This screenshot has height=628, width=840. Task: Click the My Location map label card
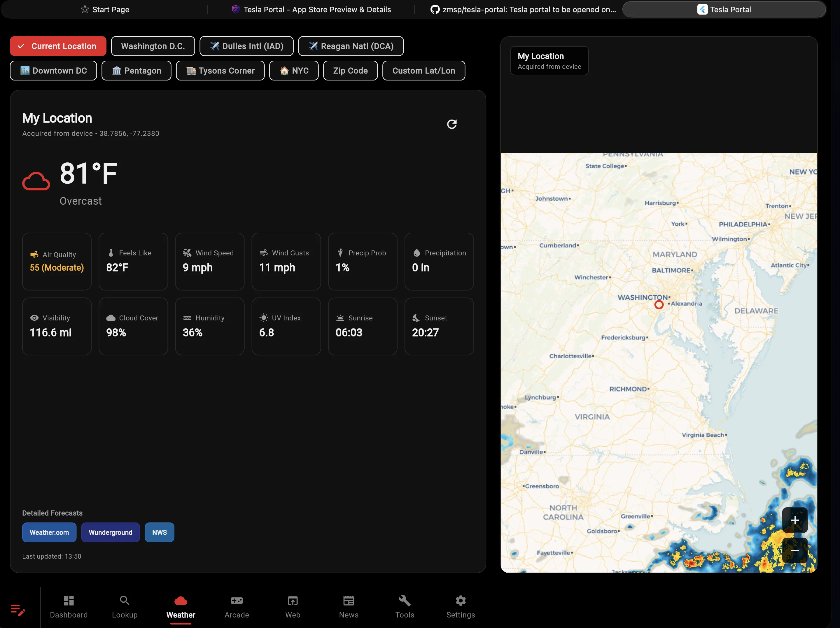549,61
